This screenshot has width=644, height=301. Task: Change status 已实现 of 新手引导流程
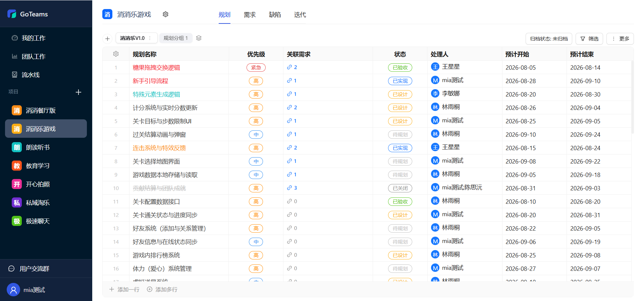coord(400,81)
